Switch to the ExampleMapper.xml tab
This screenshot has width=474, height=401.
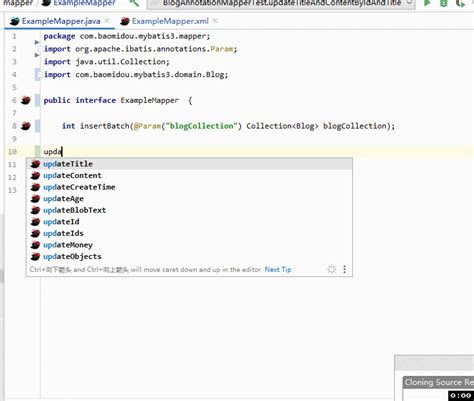point(170,21)
